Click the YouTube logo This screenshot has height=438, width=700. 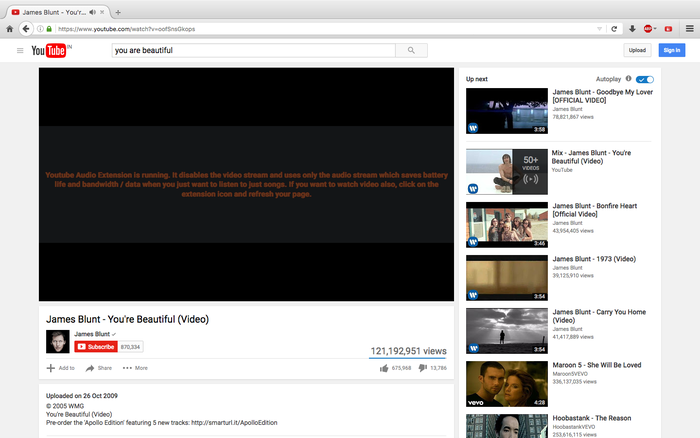[51, 50]
